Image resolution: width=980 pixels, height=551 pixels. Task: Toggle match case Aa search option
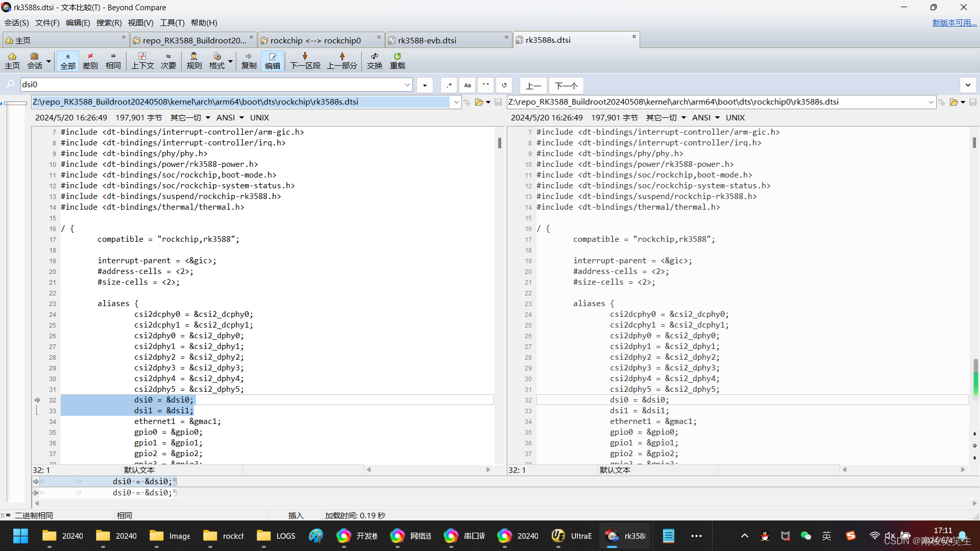[x=467, y=85]
